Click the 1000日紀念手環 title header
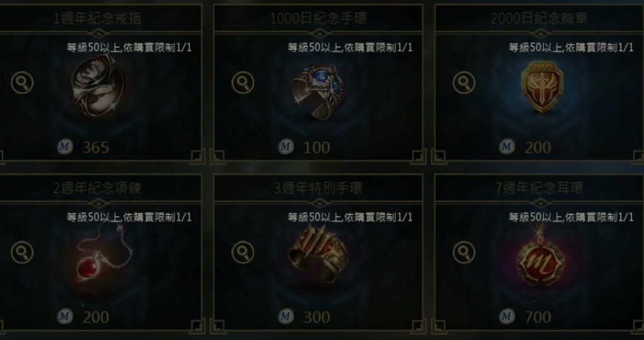This screenshot has width=644, height=340. [x=318, y=18]
